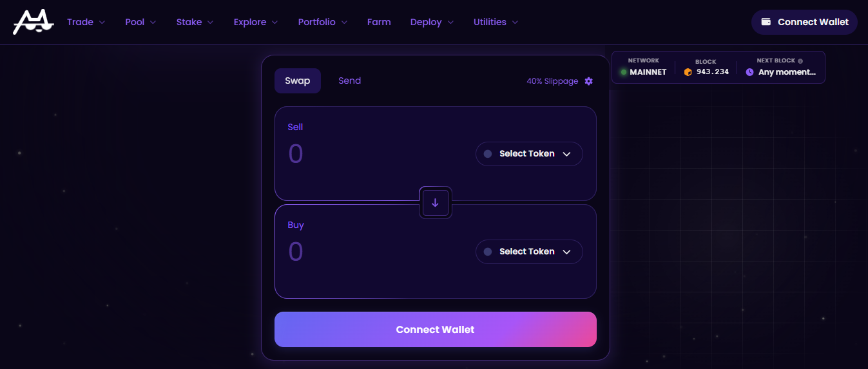This screenshot has height=369, width=868.
Task: Select the Swap tab
Action: 298,81
